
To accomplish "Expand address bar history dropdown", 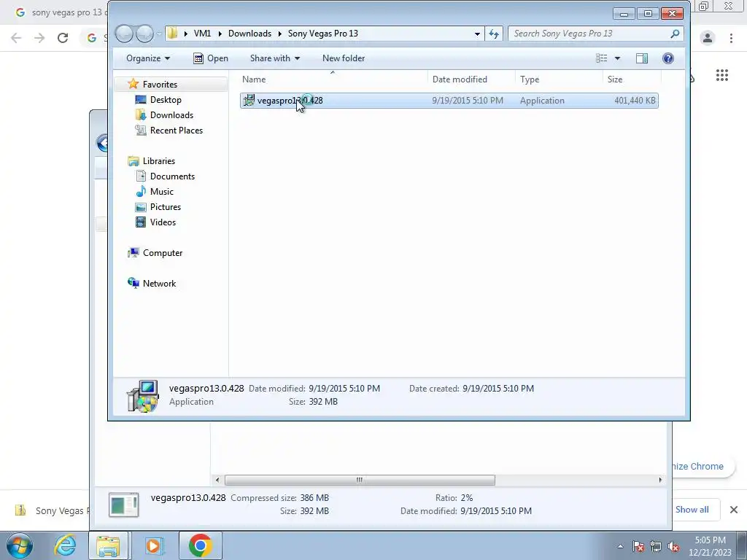I will point(477,34).
